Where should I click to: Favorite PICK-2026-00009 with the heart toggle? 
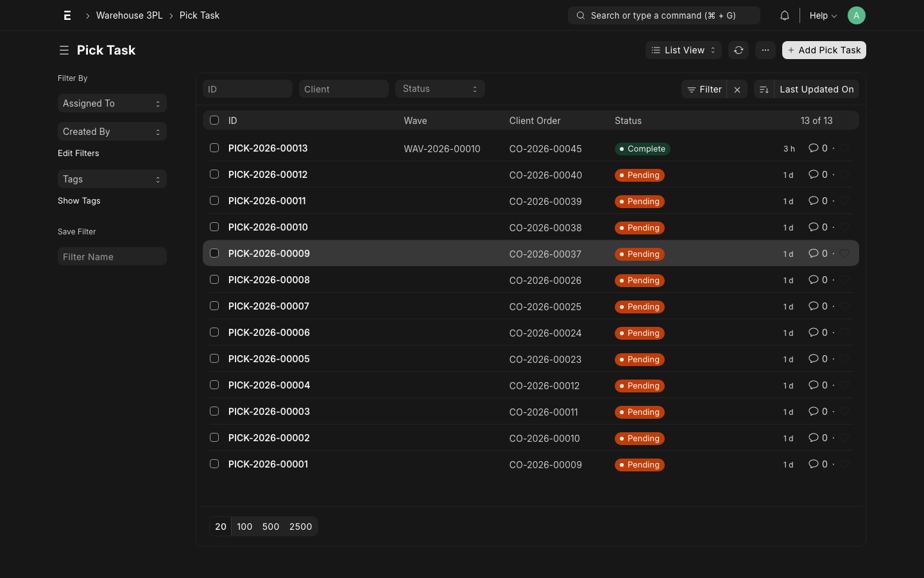tap(844, 253)
